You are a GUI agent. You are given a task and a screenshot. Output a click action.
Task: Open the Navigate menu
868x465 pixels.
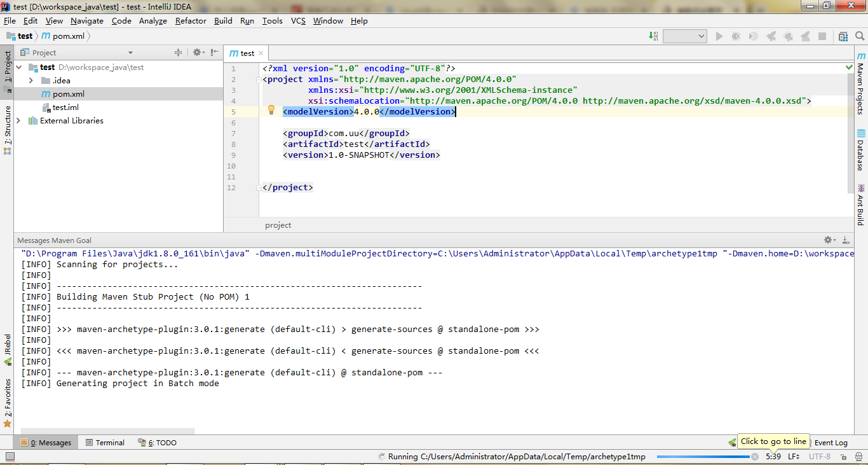click(87, 20)
